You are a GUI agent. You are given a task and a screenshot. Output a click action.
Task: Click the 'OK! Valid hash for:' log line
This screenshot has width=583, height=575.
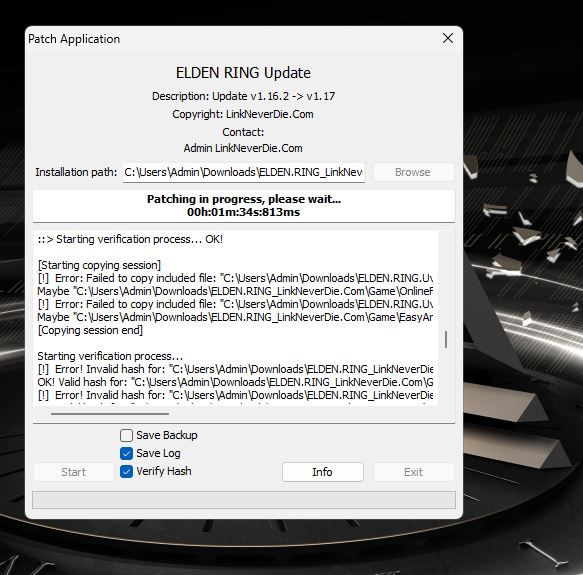tap(235, 382)
